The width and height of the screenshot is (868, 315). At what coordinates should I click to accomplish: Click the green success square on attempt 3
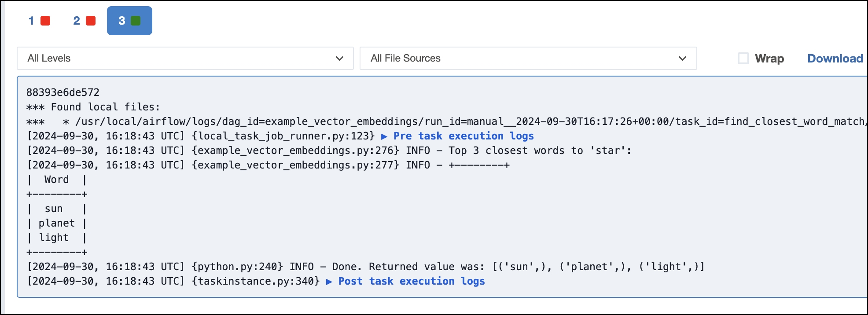pyautogui.click(x=136, y=21)
